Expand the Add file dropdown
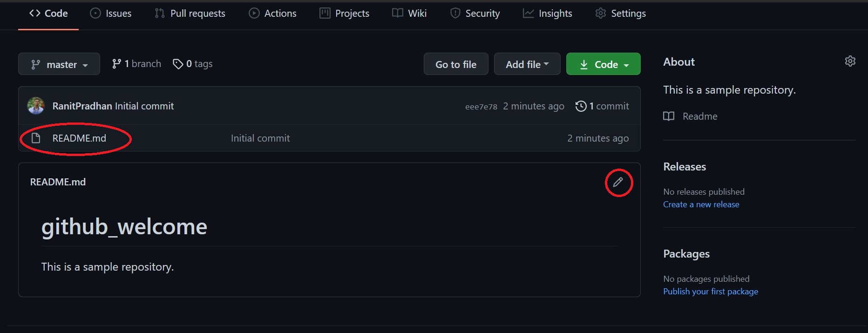 [527, 64]
